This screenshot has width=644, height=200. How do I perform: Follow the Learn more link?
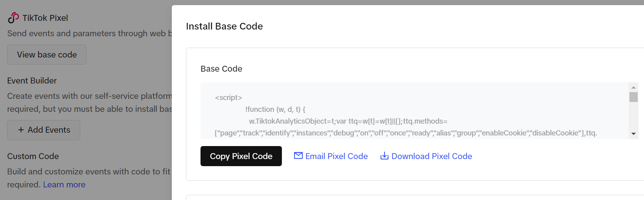click(x=64, y=185)
